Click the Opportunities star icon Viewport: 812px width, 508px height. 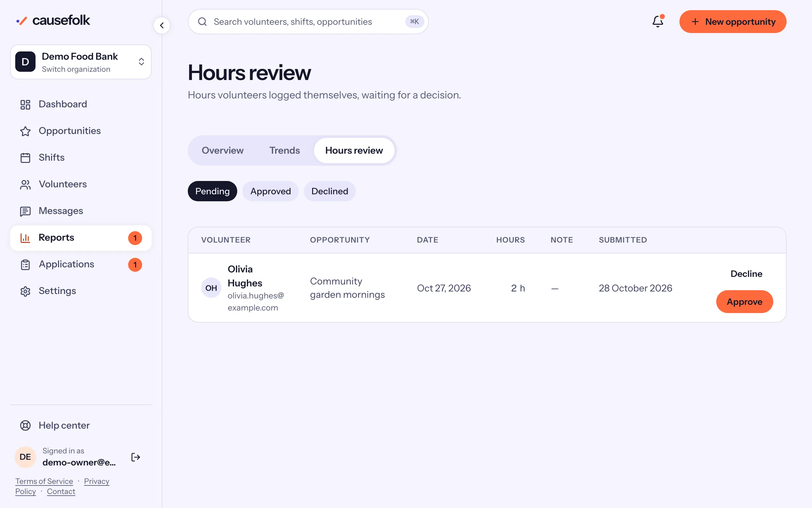25,131
